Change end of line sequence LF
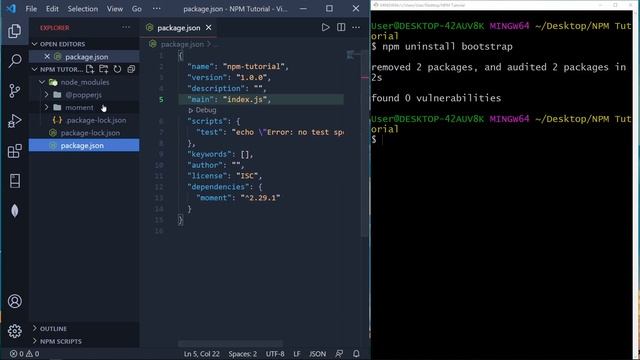Viewport: 640px width, 360px height. tap(297, 354)
